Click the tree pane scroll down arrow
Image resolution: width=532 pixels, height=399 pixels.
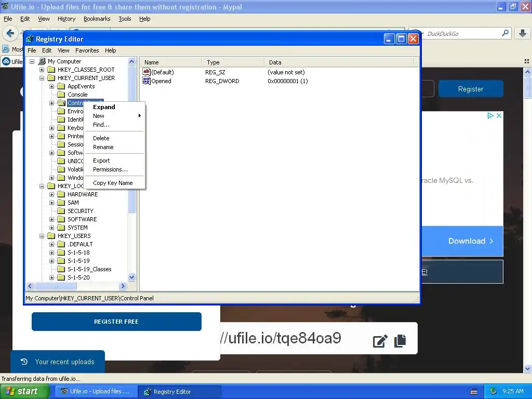[x=131, y=277]
